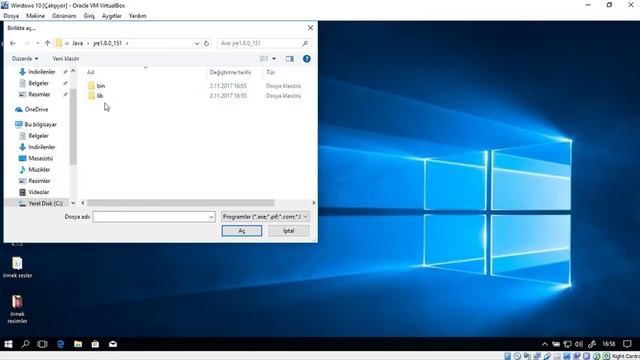Select pinned Belgeler in quick access
The width and height of the screenshot is (640, 360).
click(x=38, y=83)
